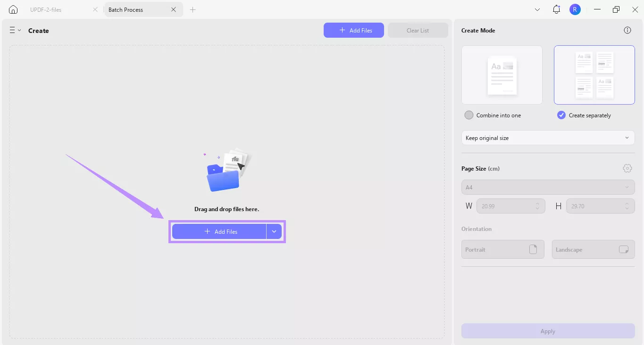The image size is (644, 345).
Task: Click the Apply button
Action: click(547, 331)
